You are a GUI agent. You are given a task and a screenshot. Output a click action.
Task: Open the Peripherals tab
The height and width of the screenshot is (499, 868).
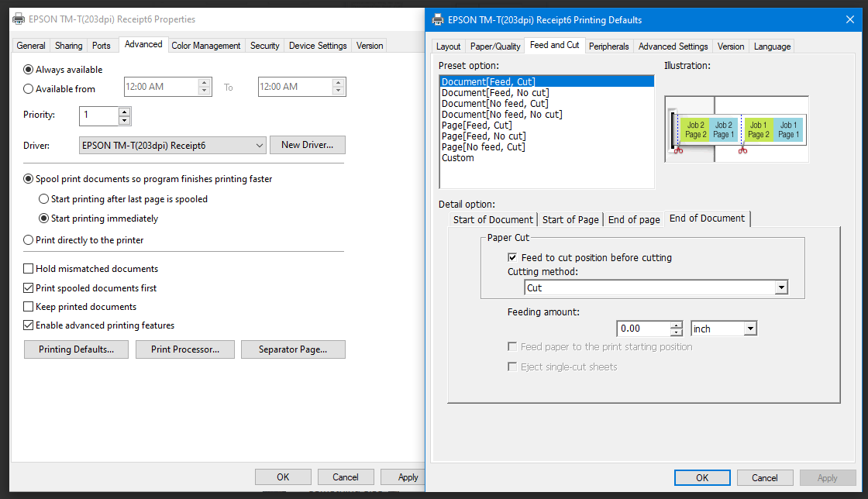click(x=609, y=46)
